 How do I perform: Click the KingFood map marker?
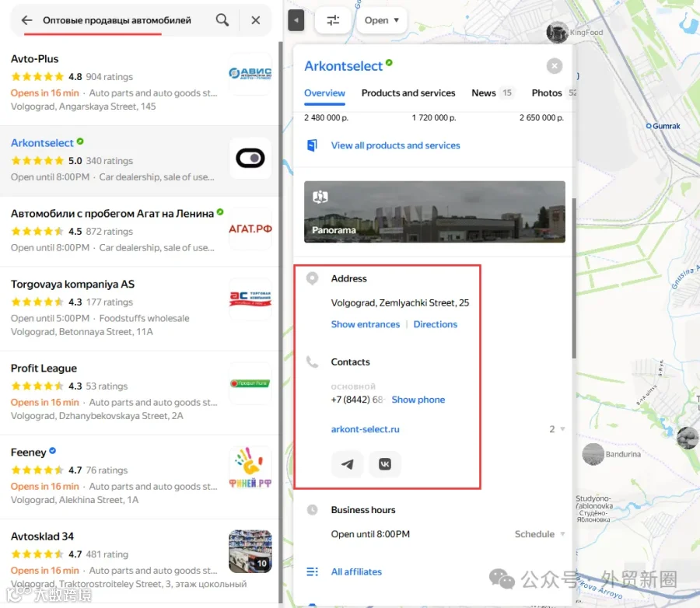(557, 32)
